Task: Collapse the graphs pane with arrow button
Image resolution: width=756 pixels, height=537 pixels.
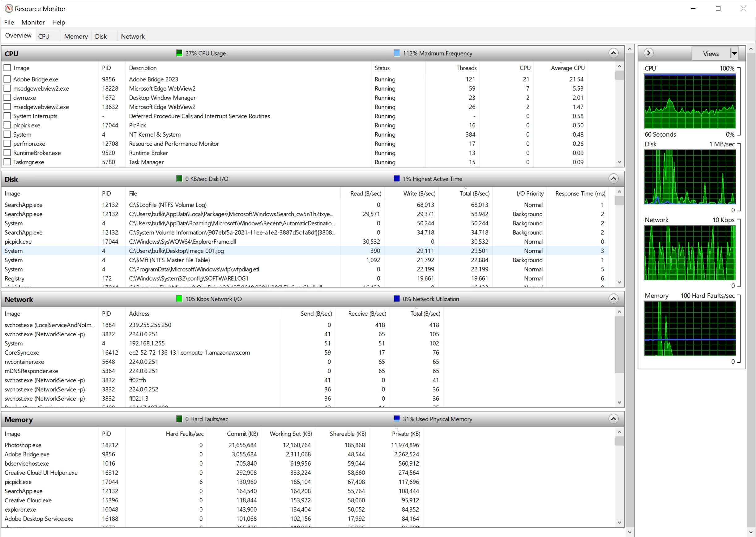Action: click(648, 53)
